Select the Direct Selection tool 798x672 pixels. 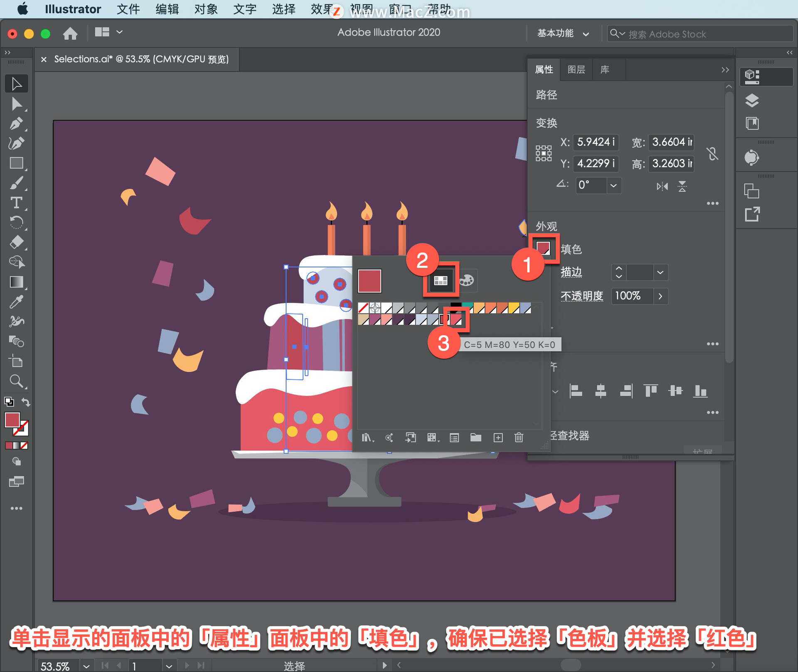pyautogui.click(x=17, y=103)
